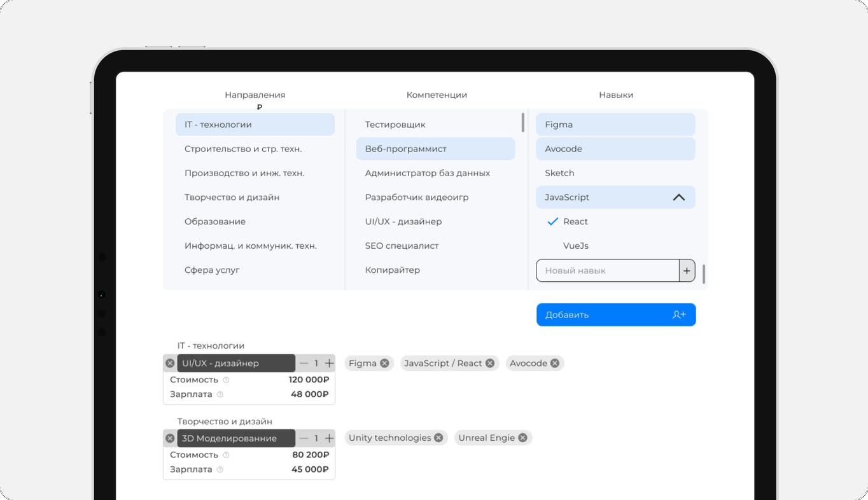
Task: Remove the Unity technologies skill tag
Action: click(x=438, y=438)
